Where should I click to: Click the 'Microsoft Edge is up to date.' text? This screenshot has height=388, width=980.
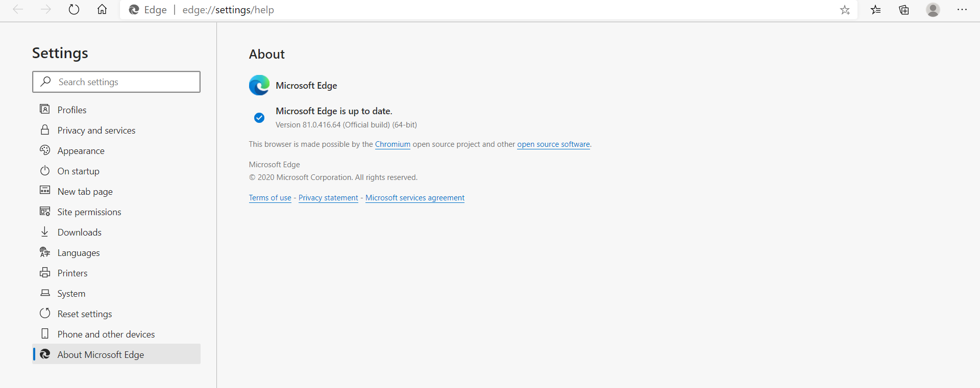click(x=334, y=111)
